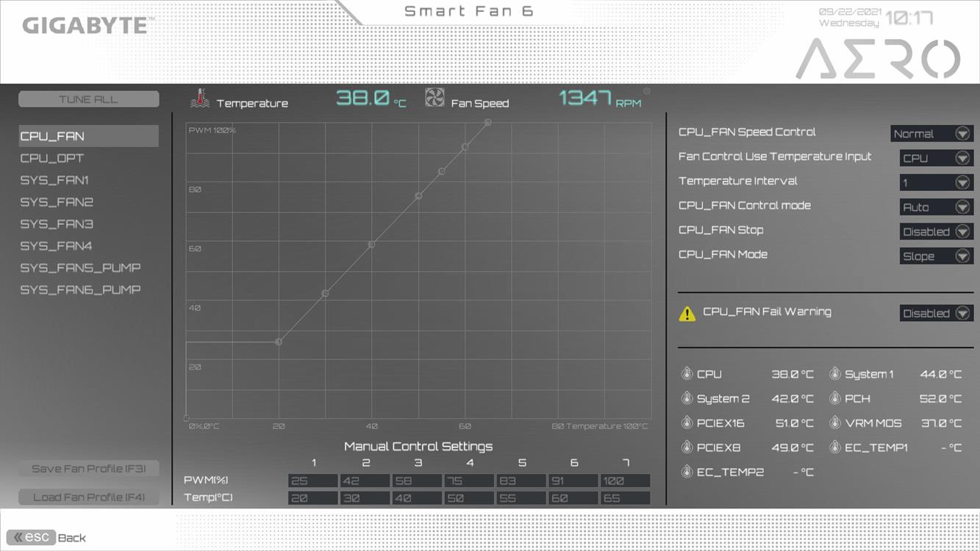Click the VRM MOS temperature sensor icon
Viewport: 980px width, 551px height.
[x=834, y=423]
